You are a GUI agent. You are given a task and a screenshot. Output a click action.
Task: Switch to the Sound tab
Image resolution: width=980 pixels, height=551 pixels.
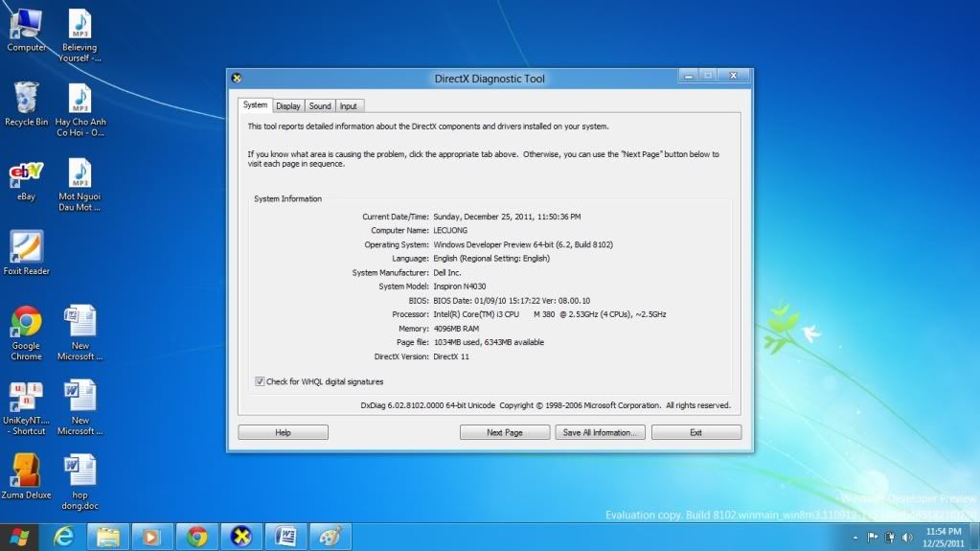320,106
